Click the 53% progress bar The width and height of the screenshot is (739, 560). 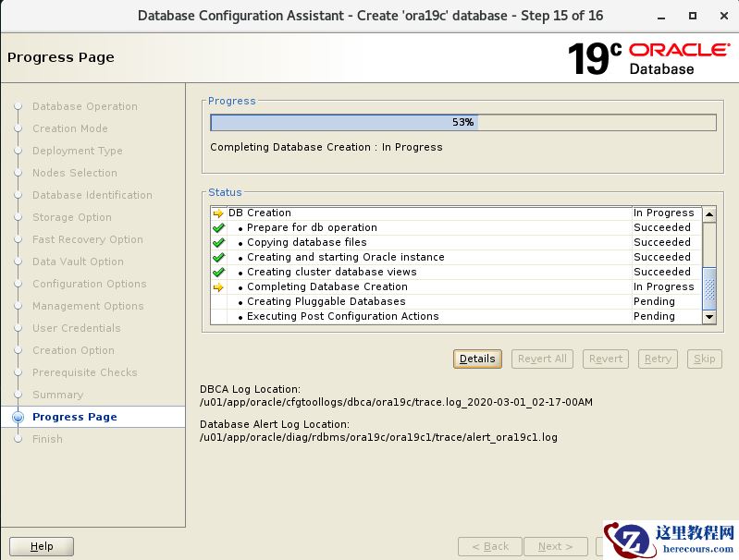[x=462, y=122]
